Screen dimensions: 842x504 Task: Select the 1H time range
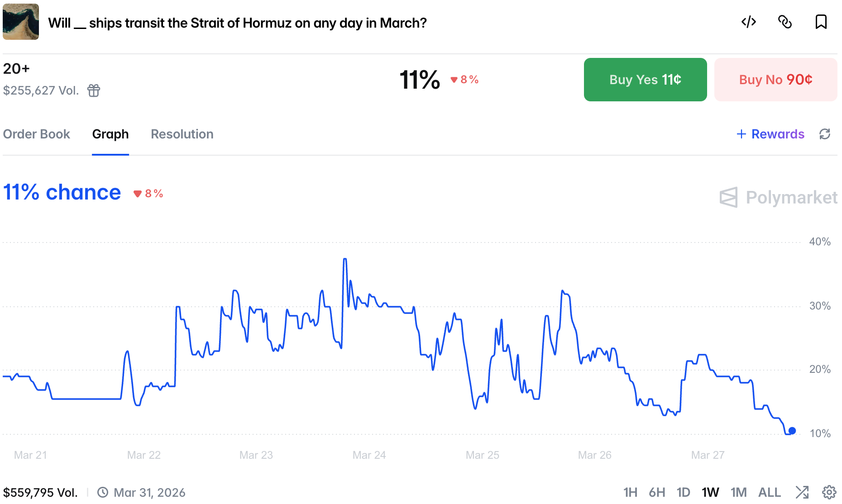coord(630,492)
